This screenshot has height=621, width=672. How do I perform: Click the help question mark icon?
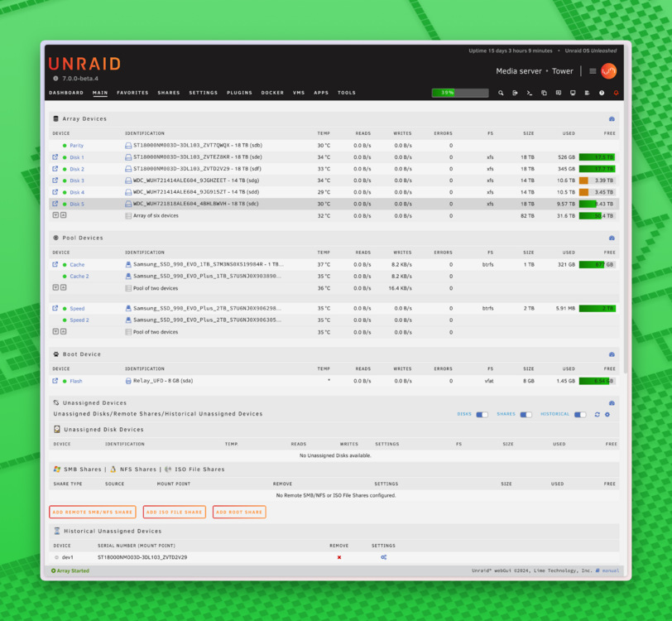(x=602, y=93)
